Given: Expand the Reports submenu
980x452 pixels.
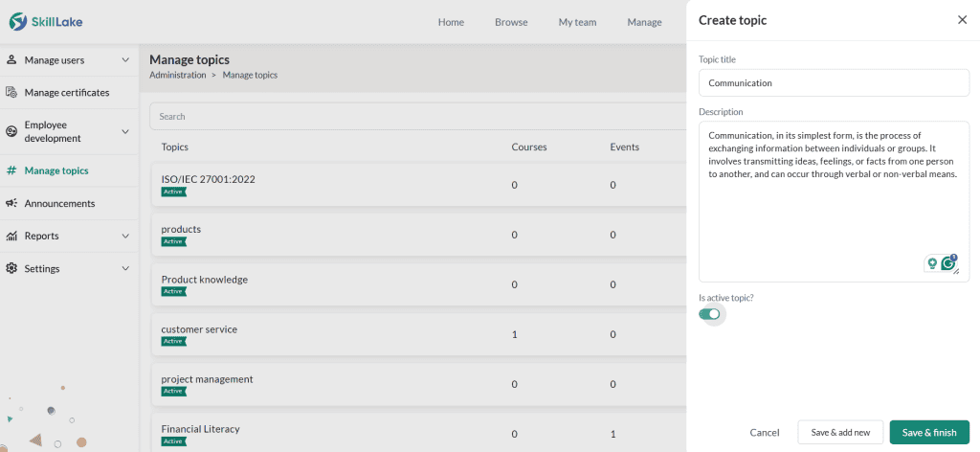Looking at the screenshot, I should point(125,236).
